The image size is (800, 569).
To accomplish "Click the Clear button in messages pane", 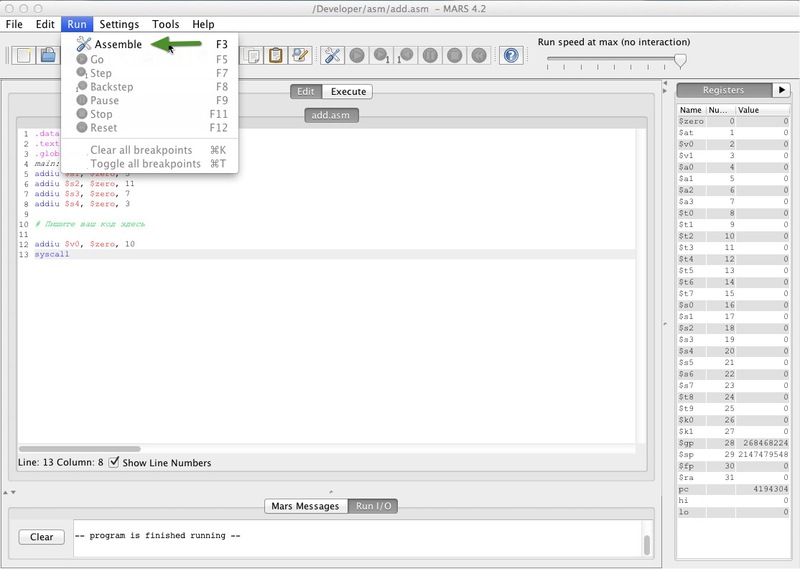I will pos(41,537).
